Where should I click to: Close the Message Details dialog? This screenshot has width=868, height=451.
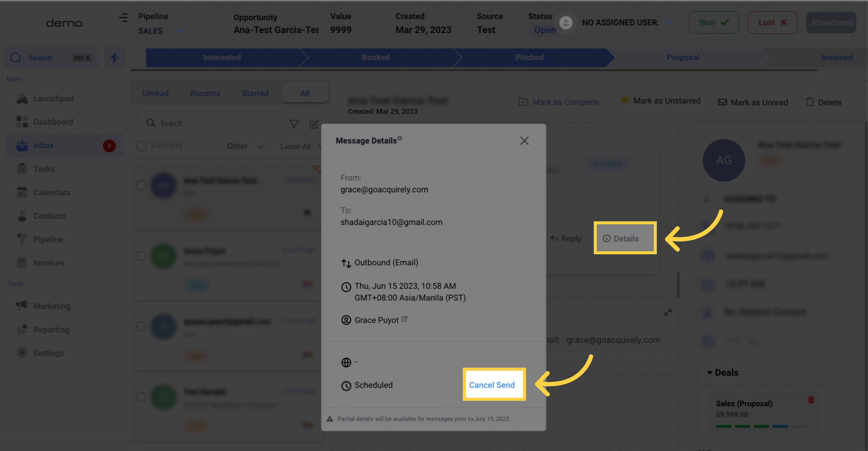point(524,140)
